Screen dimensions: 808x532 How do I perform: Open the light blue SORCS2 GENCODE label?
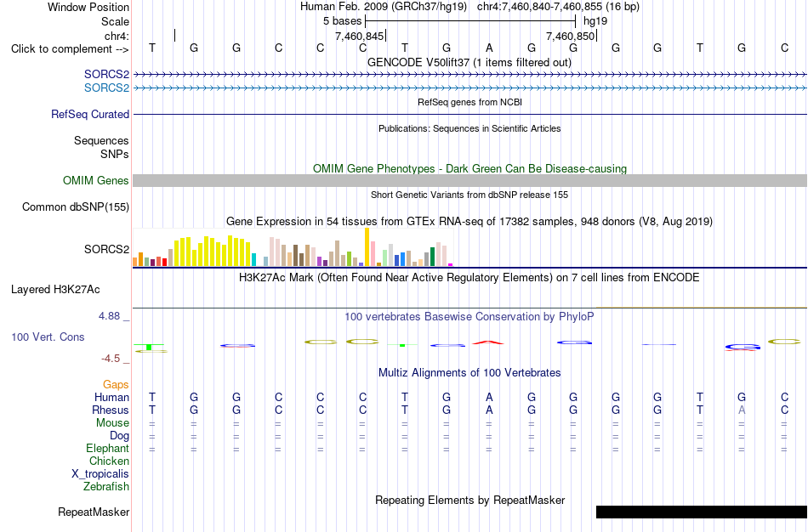coord(106,88)
